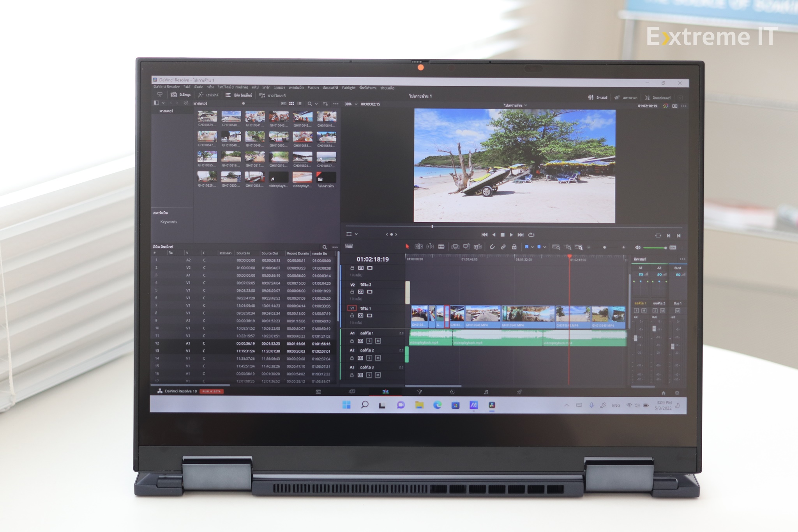Add a blue flag to the clip

526,247
